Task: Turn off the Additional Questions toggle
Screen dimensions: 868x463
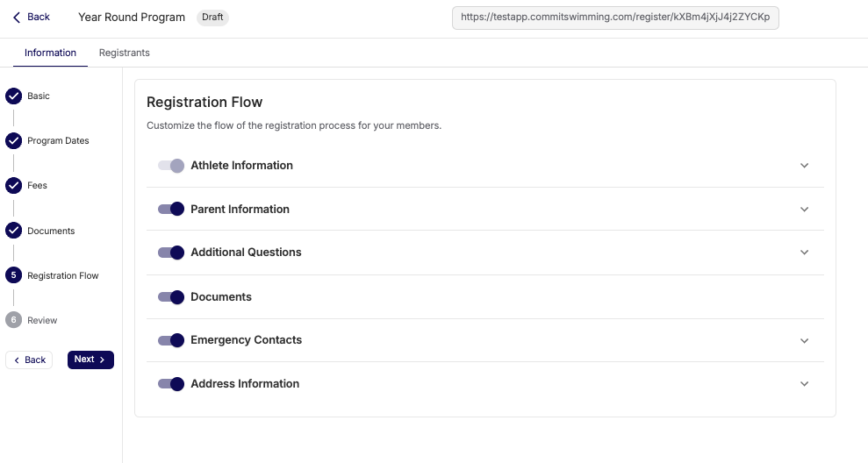Action: pyautogui.click(x=171, y=253)
